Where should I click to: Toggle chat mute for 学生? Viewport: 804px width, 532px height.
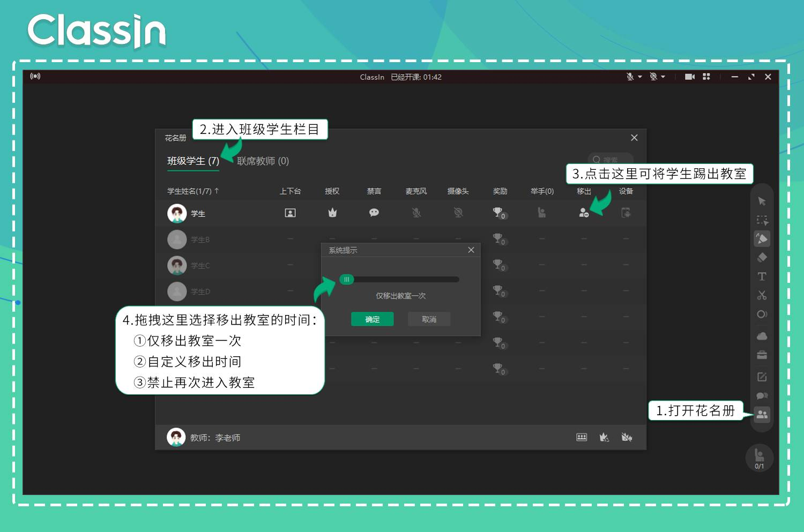click(x=374, y=213)
